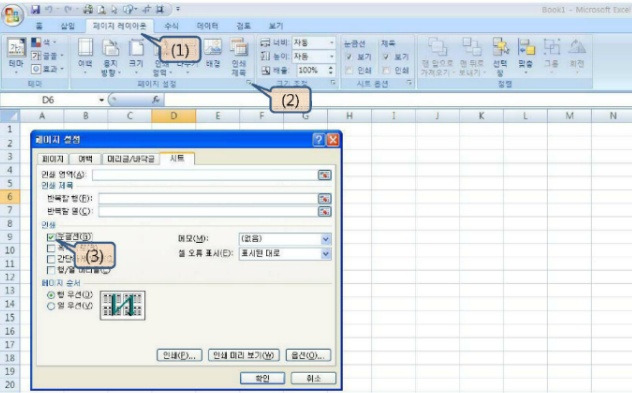Open the theme 효과 (Effects) menu
Image resolution: width=632 pixels, height=393 pixels.
click(x=47, y=69)
